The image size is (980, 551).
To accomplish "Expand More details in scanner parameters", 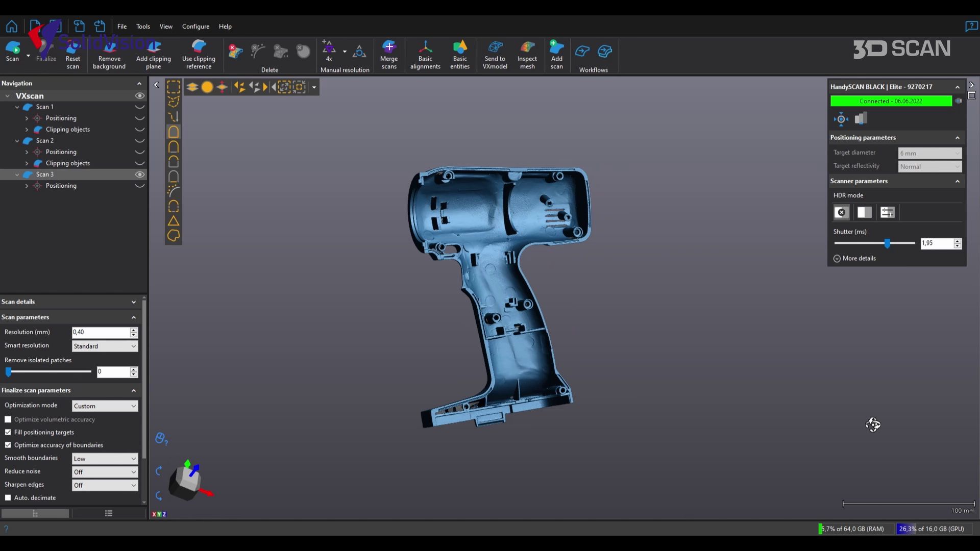I will 859,259.
